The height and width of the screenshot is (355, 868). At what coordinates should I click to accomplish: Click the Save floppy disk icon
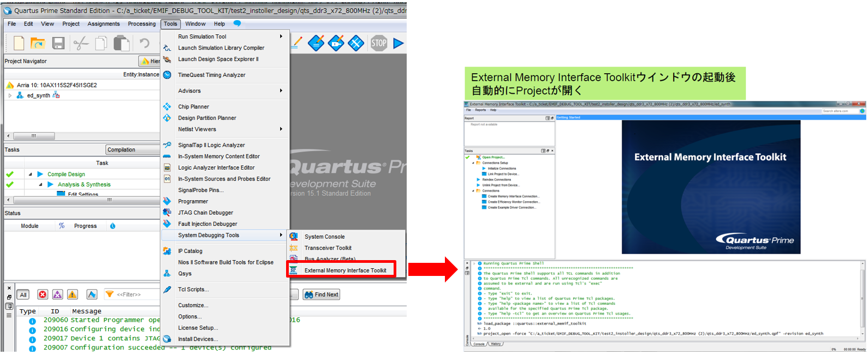(58, 43)
